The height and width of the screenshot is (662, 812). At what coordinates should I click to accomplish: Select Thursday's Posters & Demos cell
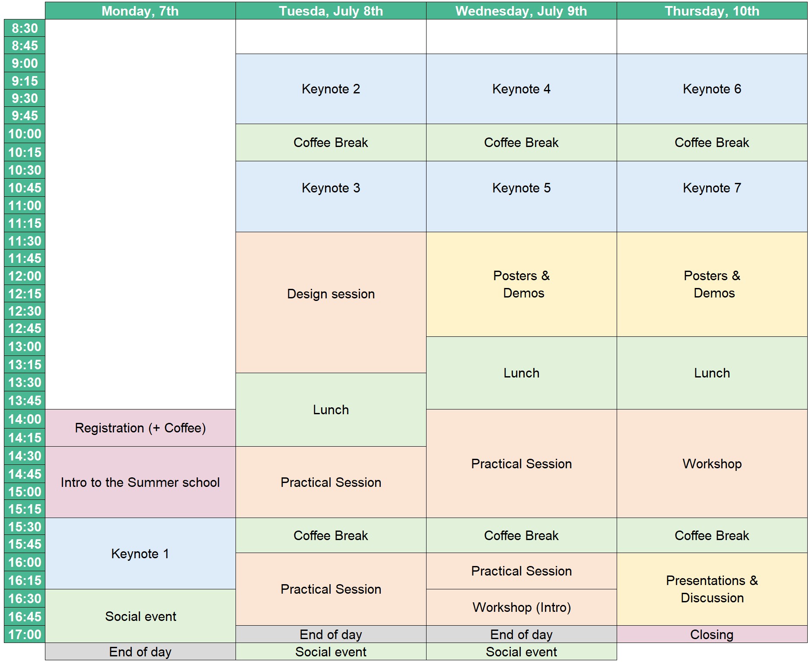pos(712,285)
